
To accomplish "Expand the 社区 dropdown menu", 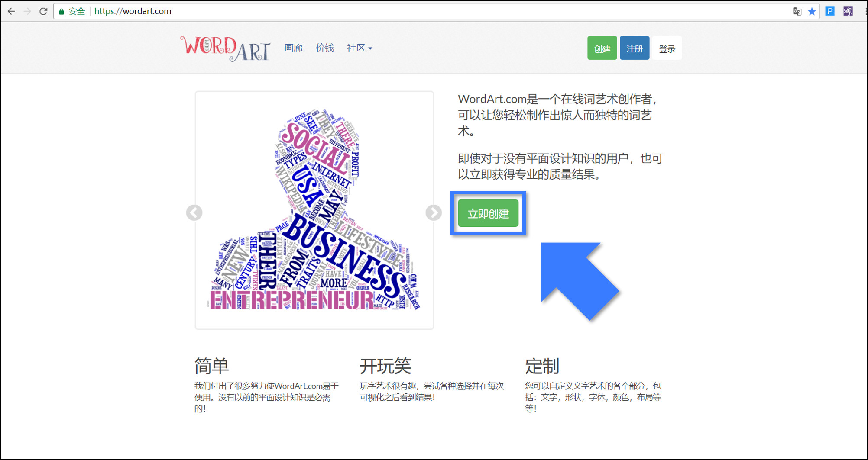I will (359, 48).
